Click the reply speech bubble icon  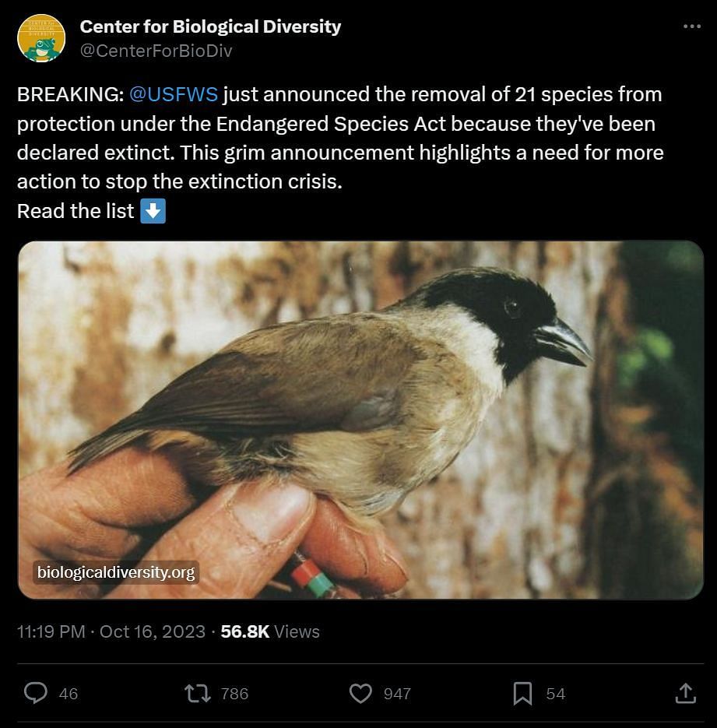[36, 693]
